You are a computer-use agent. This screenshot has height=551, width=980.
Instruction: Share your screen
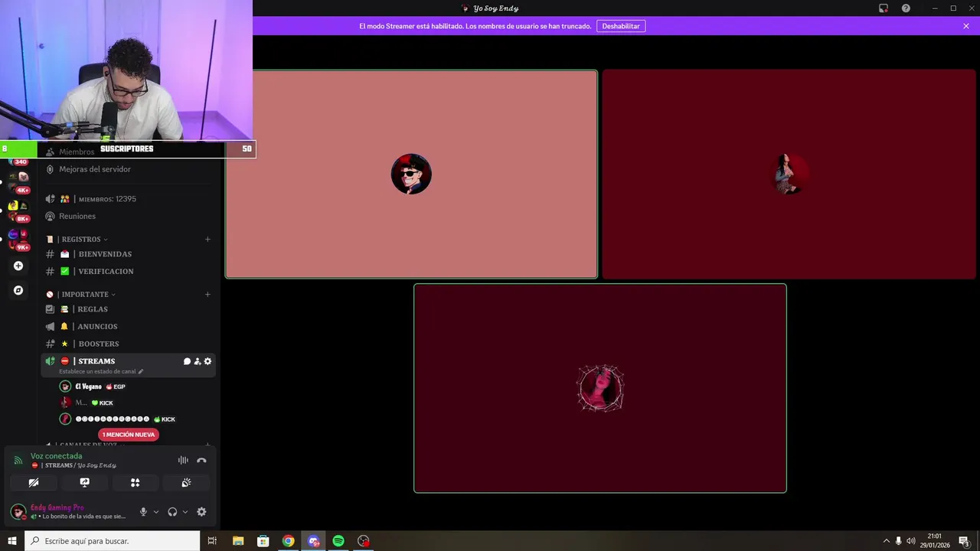tap(84, 483)
